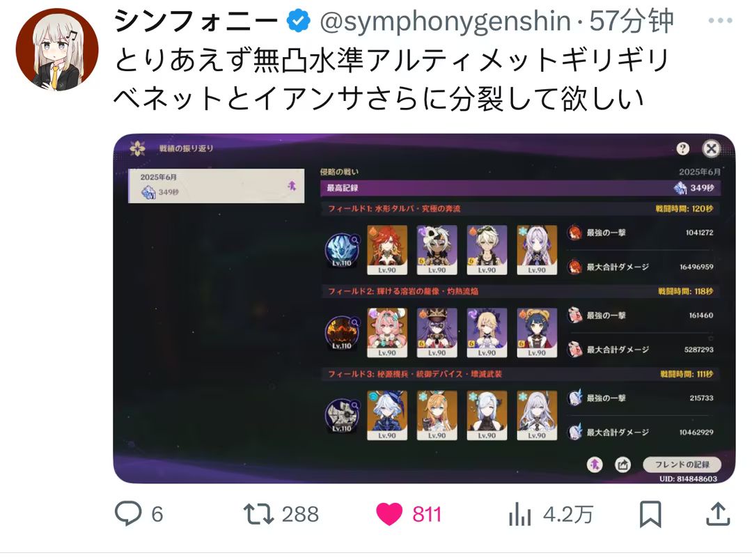Select the 2025年6月 record entry

pos(217,186)
